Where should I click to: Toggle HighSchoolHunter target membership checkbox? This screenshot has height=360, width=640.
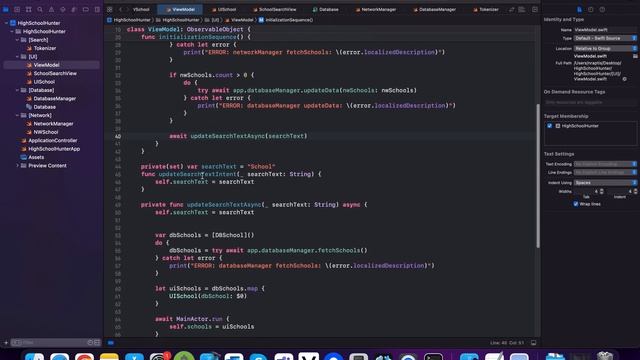pos(549,126)
